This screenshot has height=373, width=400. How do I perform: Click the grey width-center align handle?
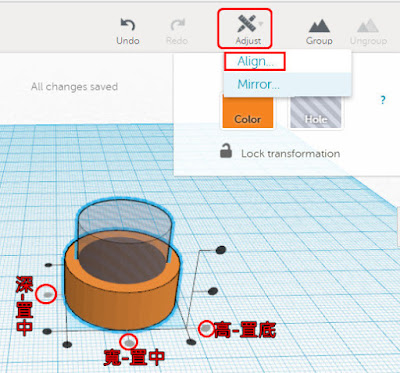coord(129,342)
